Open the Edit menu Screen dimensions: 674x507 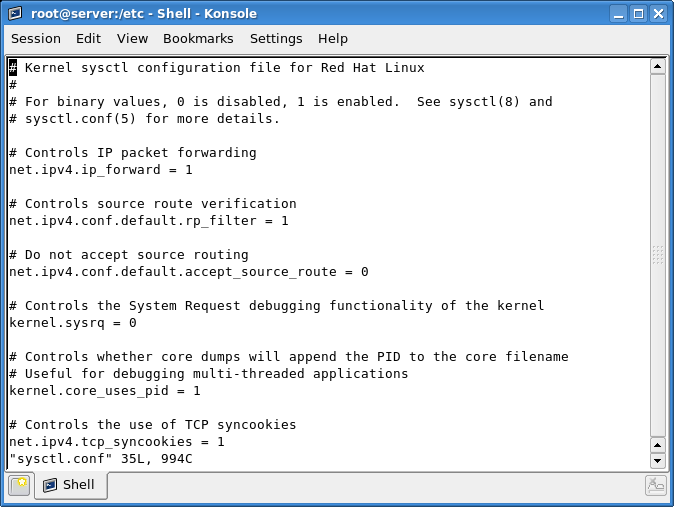click(88, 39)
